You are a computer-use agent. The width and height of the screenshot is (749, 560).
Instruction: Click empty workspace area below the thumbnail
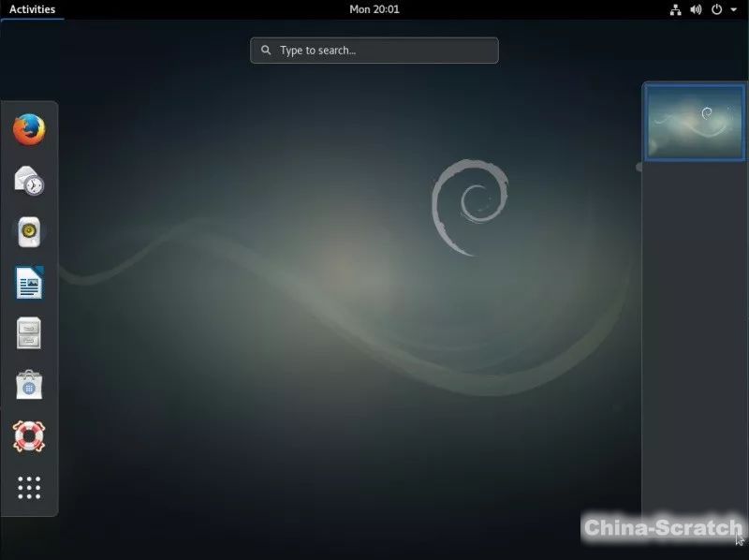pyautogui.click(x=695, y=328)
